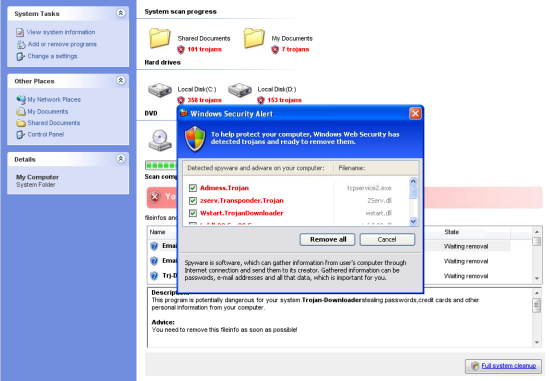This screenshot has height=381, width=550.
Task: Click the description box scroll up arrow
Action: (537, 293)
